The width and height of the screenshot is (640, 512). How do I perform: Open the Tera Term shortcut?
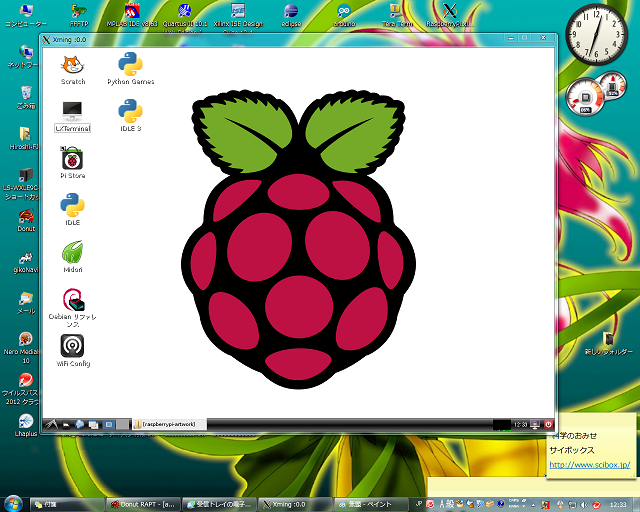point(397,16)
